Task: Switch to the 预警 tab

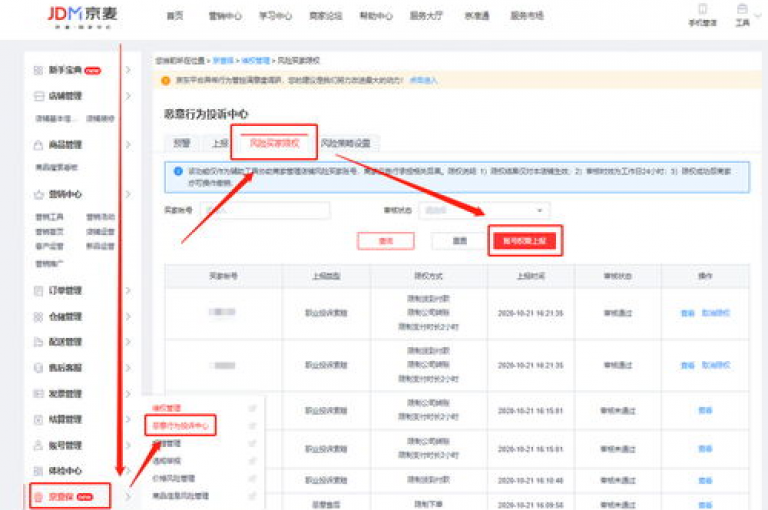Action: point(182,143)
